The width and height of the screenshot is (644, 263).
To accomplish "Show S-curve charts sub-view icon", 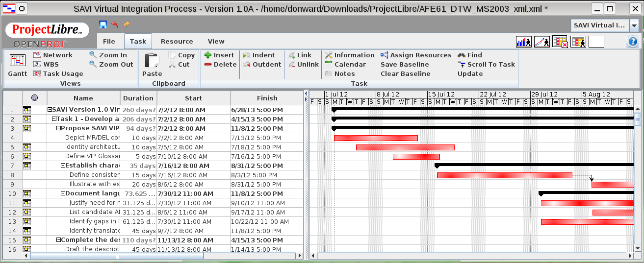I will pos(542,42).
